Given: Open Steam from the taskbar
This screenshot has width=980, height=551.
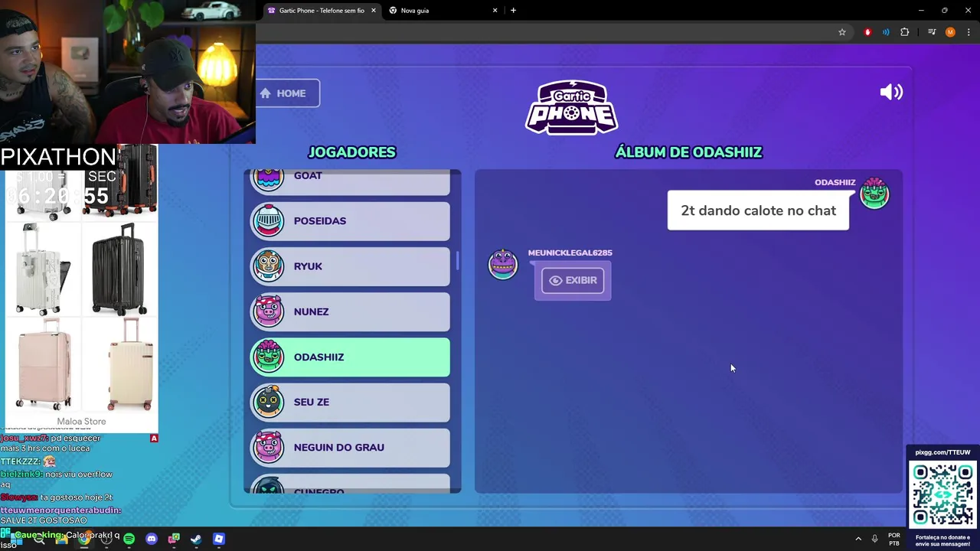Looking at the screenshot, I should (x=196, y=539).
